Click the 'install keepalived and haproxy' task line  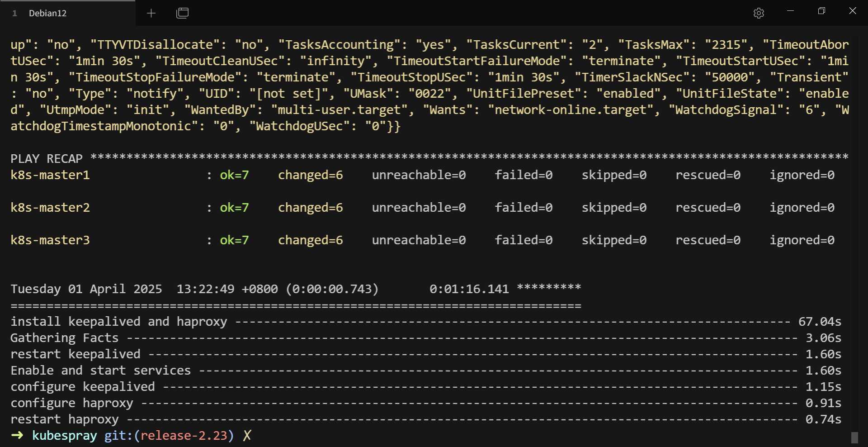tap(426, 322)
